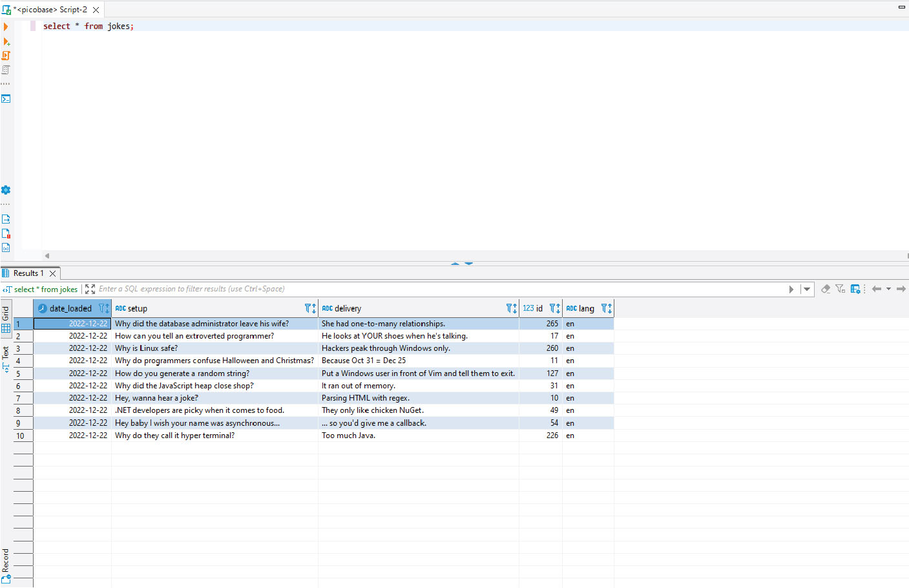Expand the navigation history dropdown arrow
Image resolution: width=909 pixels, height=588 pixels.
888,289
